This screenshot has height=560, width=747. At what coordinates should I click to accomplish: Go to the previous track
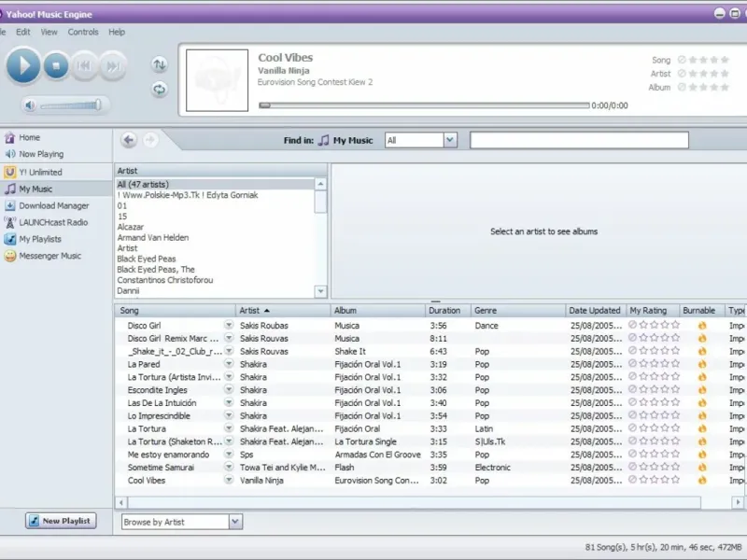(84, 65)
